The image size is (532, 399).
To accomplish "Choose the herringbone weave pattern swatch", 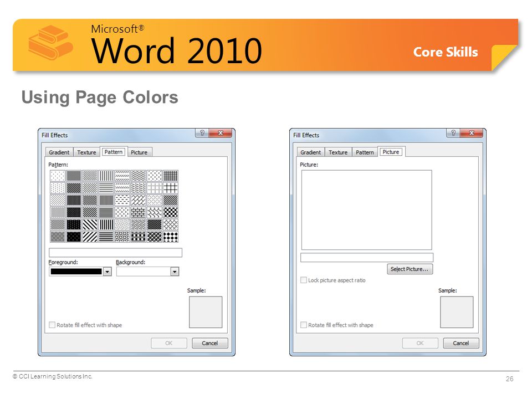I will [x=139, y=224].
